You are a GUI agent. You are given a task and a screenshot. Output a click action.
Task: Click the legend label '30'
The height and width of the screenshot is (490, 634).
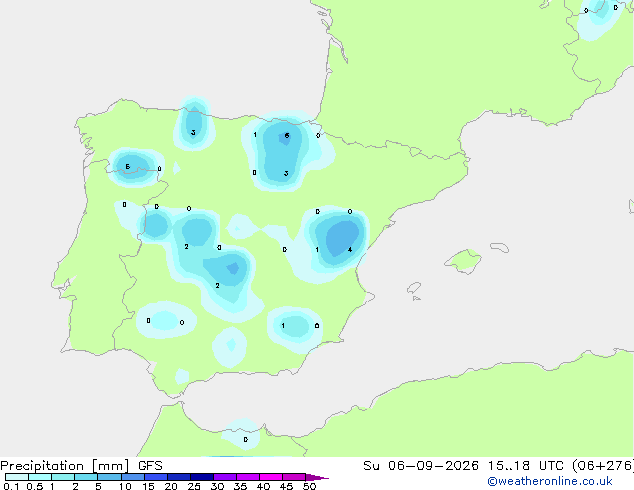(217, 486)
